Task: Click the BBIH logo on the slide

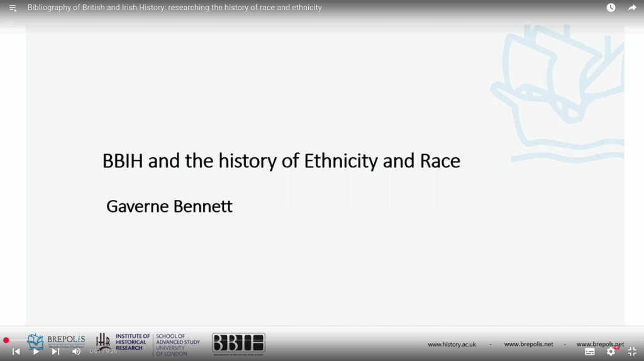Action: (x=238, y=343)
